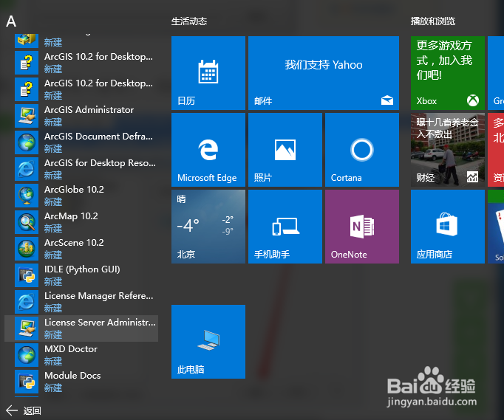Open the Calendar (日历) tile
The height and width of the screenshot is (420, 504).
tap(208, 73)
